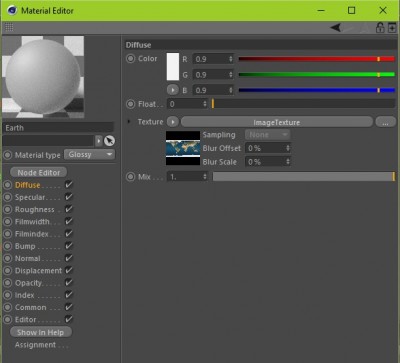
Task: Select the Roughness channel in list
Action: point(34,210)
